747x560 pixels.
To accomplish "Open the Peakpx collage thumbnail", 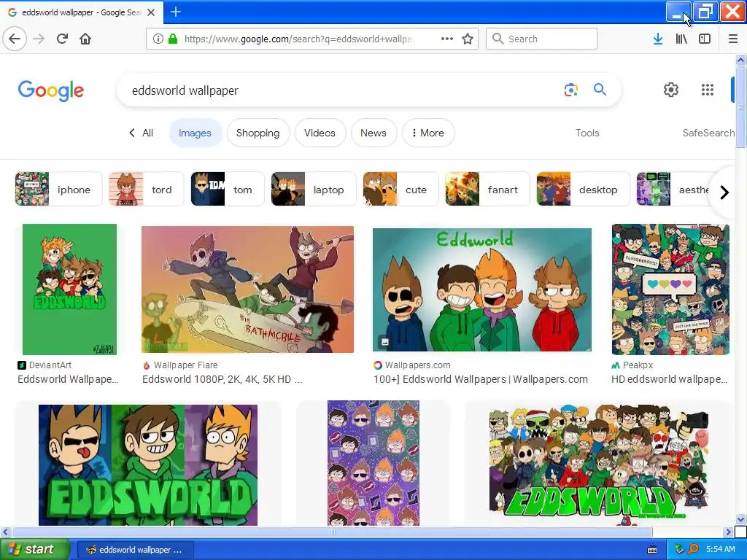I will 670,289.
